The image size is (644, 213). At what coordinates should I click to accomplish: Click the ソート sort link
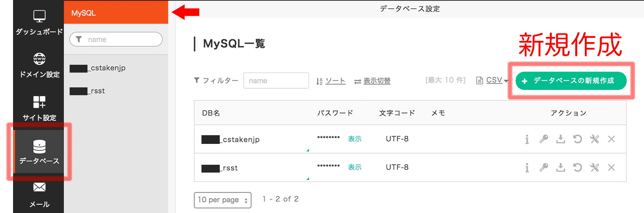(x=335, y=80)
